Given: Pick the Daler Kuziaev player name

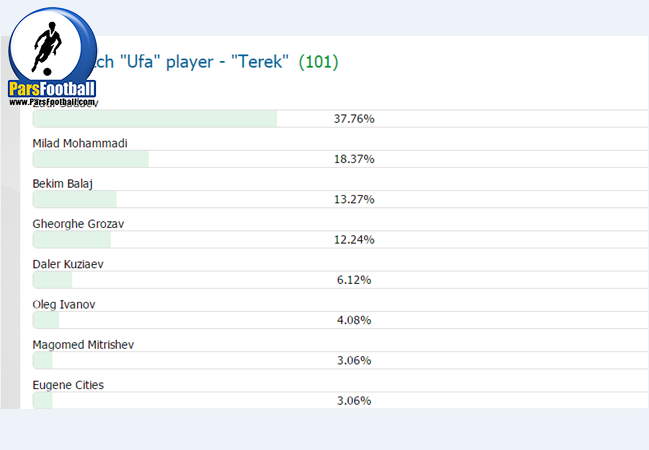Looking at the screenshot, I should pos(68,264).
